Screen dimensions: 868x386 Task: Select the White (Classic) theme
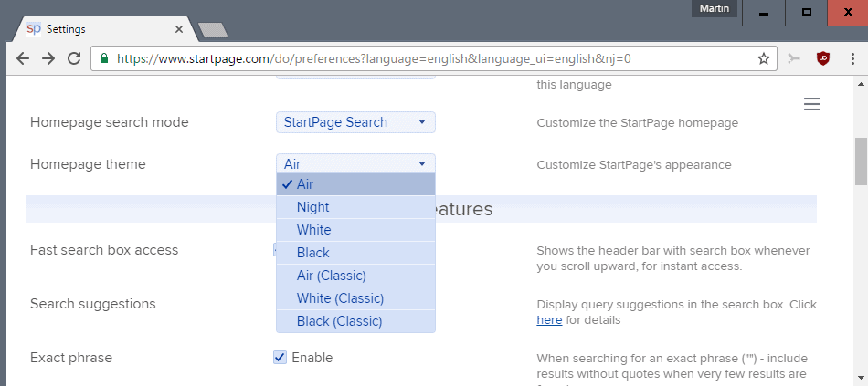(x=356, y=298)
